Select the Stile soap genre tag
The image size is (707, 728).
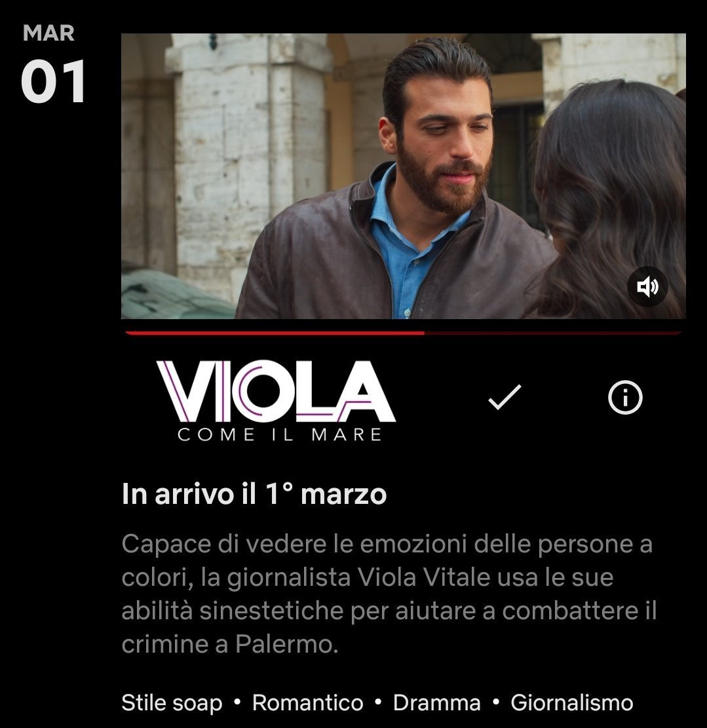pyautogui.click(x=172, y=702)
